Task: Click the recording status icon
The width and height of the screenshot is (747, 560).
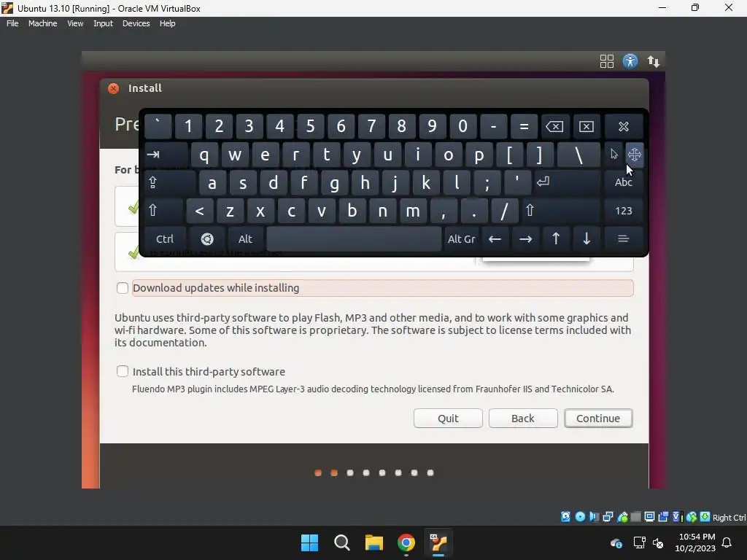Action: pos(663,517)
